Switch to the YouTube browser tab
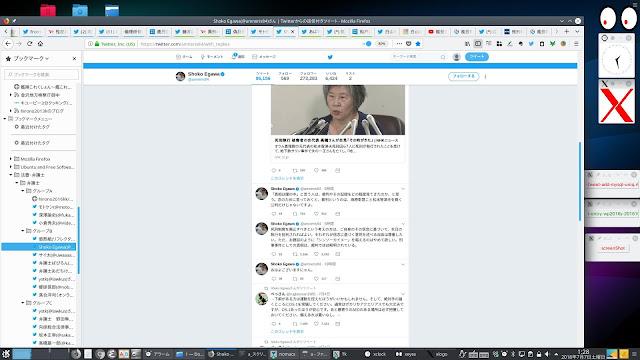 437,31
